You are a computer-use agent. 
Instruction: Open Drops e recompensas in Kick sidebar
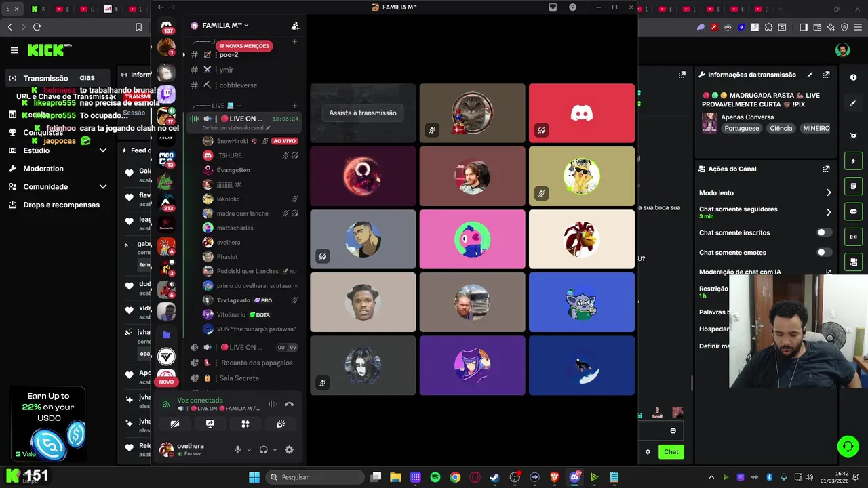coord(61,205)
